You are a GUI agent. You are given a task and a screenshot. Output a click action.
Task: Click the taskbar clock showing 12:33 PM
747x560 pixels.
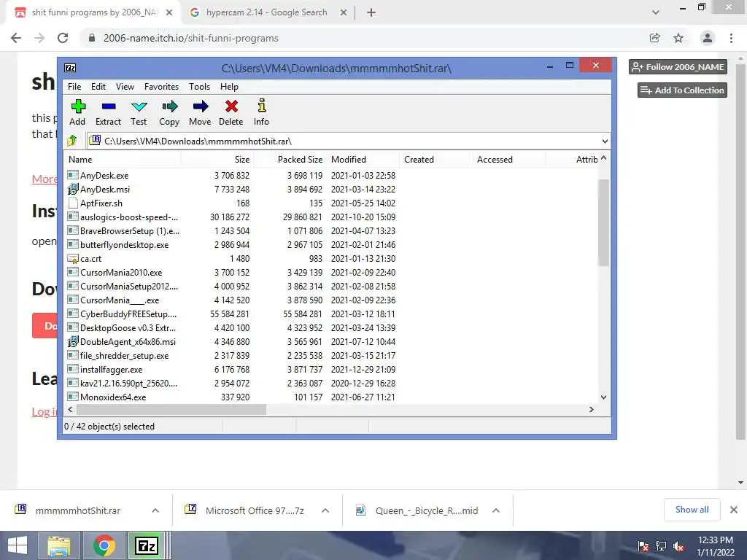pos(716,546)
